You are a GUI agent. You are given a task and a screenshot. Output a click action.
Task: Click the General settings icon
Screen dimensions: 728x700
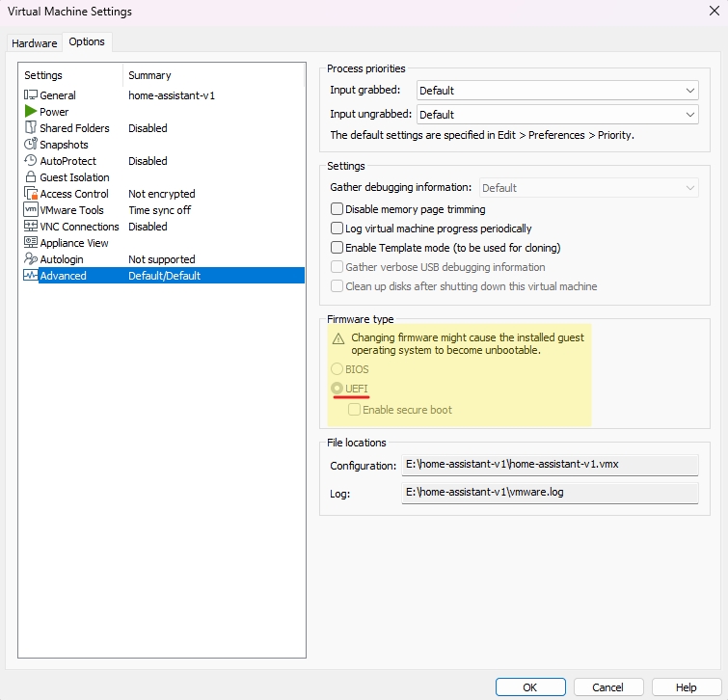click(x=31, y=95)
